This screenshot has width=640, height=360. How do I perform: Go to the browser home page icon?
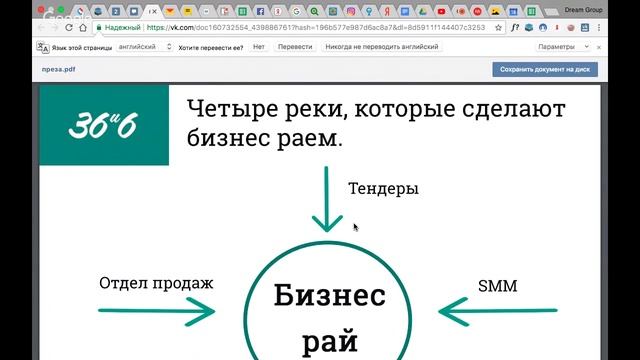pyautogui.click(x=83, y=27)
